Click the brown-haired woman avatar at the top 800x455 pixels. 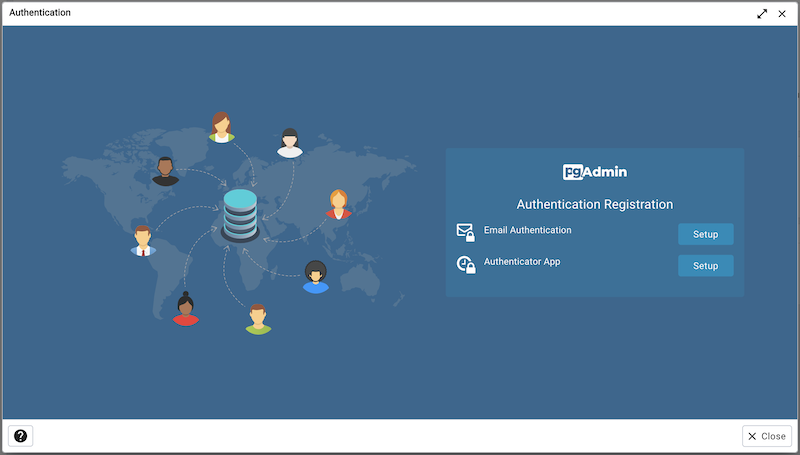tap(222, 127)
